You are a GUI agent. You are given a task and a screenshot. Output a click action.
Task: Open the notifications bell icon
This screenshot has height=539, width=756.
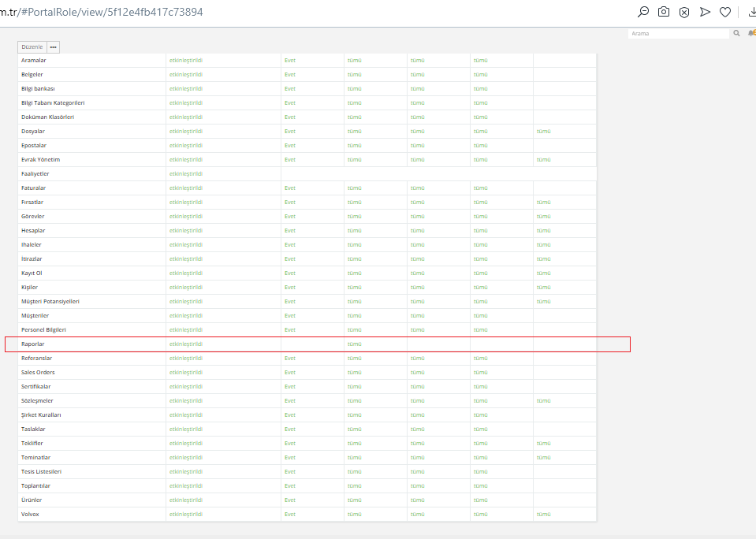[x=752, y=33]
